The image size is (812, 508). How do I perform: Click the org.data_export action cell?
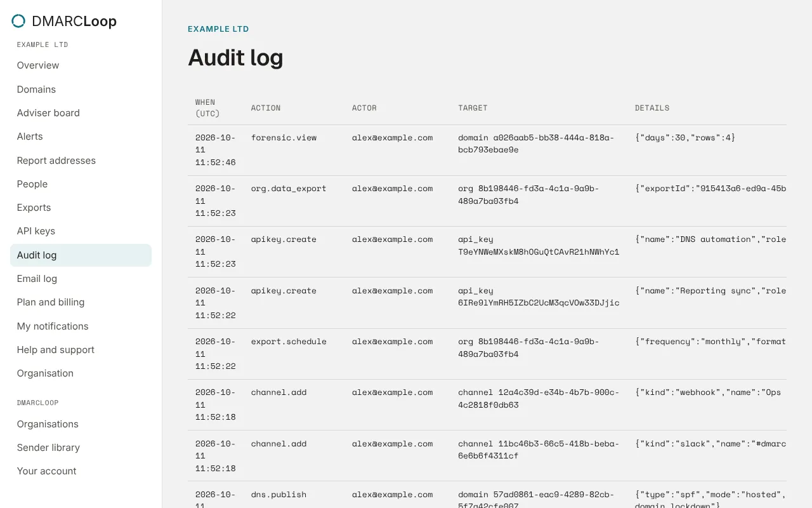[289, 189]
